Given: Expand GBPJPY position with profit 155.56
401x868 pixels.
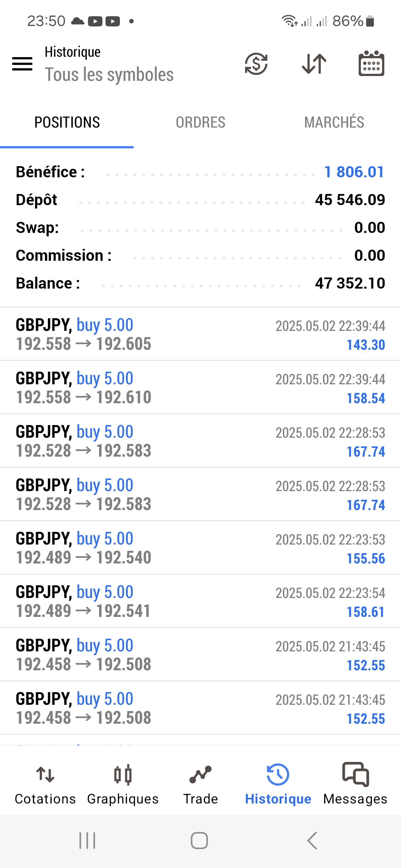Looking at the screenshot, I should tap(200, 548).
